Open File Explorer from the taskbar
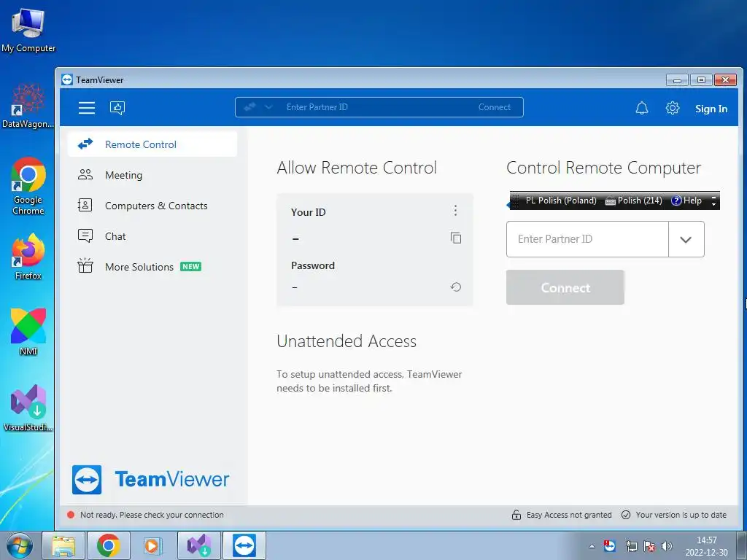Viewport: 747px width, 560px height. [x=63, y=545]
